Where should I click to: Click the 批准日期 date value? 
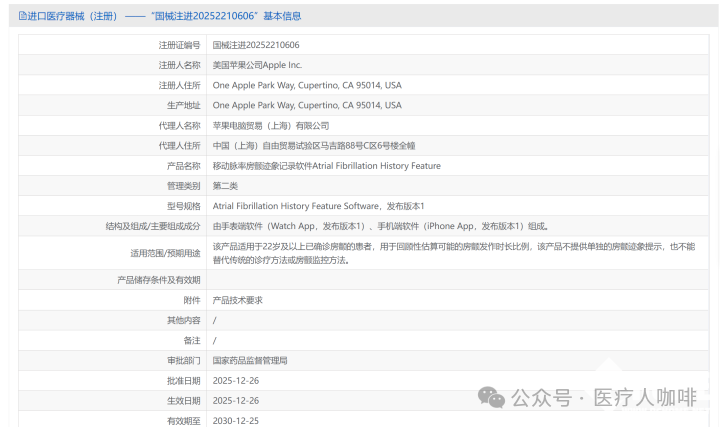(236, 380)
